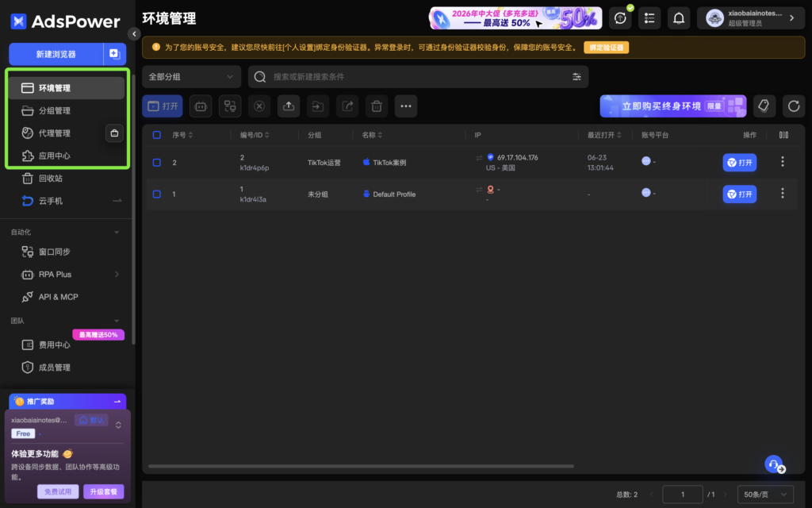This screenshot has height=508, width=812.
Task: Click the arrow icon next to 云手机
Action: (117, 201)
